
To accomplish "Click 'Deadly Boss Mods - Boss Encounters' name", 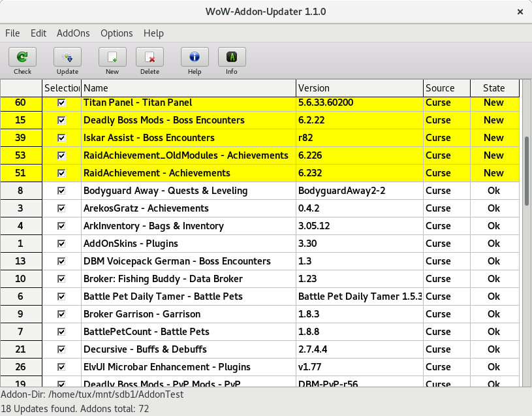I will point(164,120).
